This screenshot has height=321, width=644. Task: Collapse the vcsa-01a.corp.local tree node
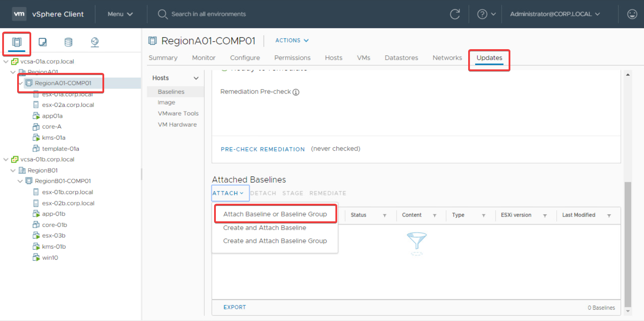pos(6,61)
